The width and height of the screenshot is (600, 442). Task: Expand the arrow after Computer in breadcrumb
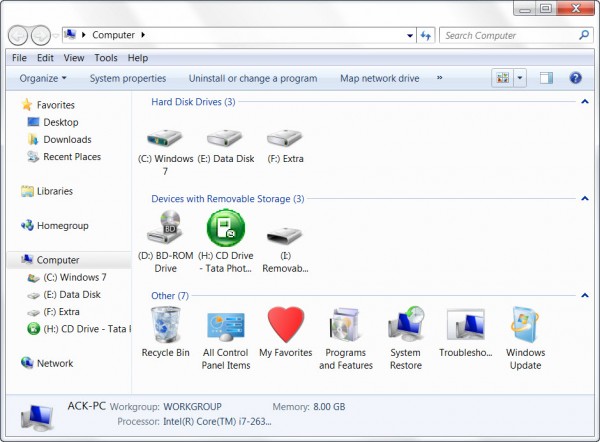click(x=143, y=35)
